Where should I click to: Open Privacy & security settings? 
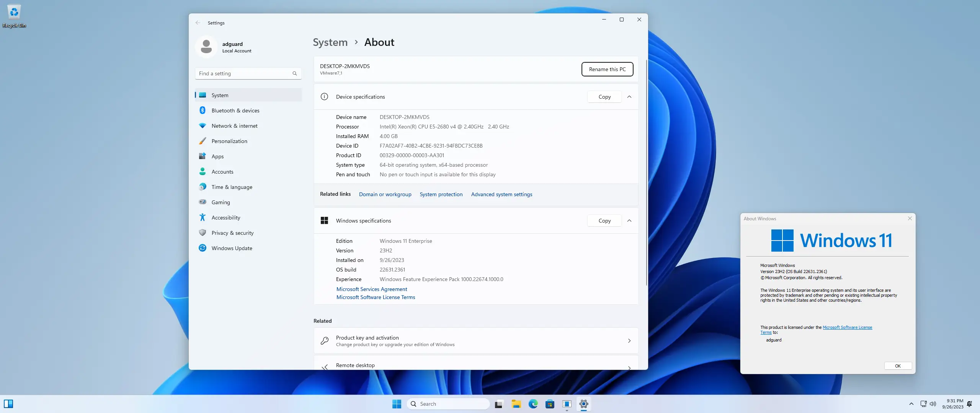click(x=232, y=233)
